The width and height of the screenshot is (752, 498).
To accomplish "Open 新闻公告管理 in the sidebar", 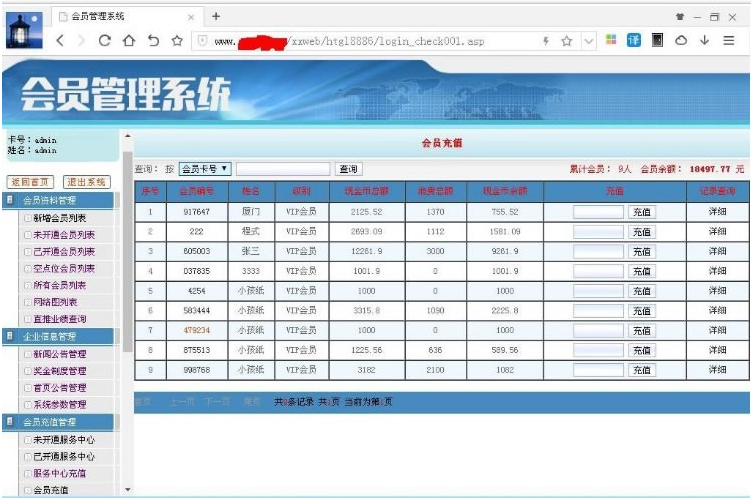I will click(x=59, y=354).
